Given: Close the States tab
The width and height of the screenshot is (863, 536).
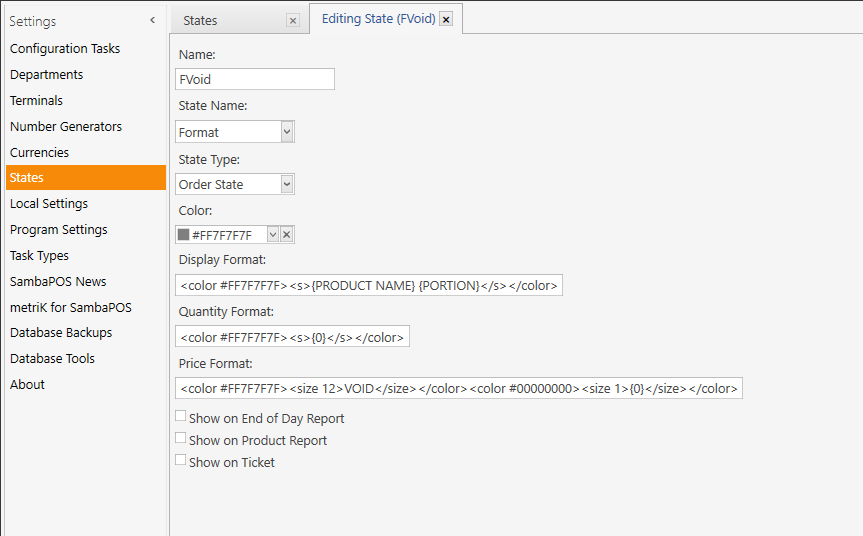Looking at the screenshot, I should pyautogui.click(x=293, y=21).
